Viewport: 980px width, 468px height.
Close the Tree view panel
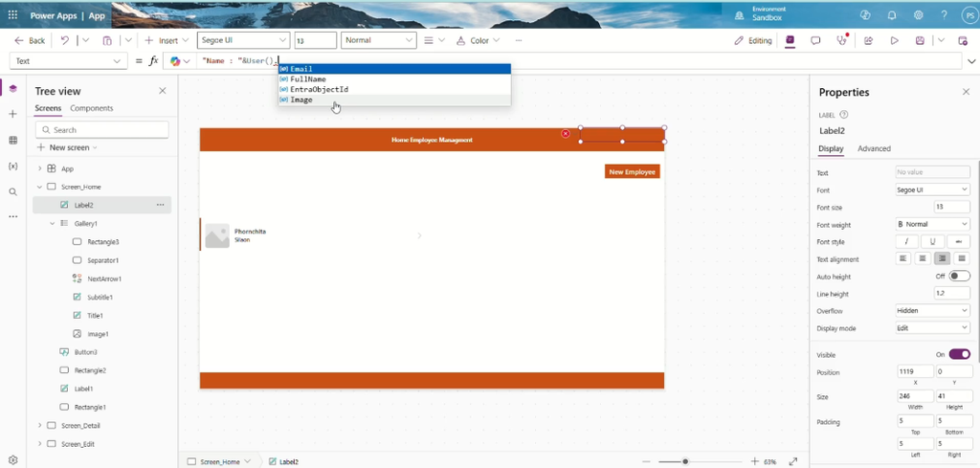click(x=163, y=91)
